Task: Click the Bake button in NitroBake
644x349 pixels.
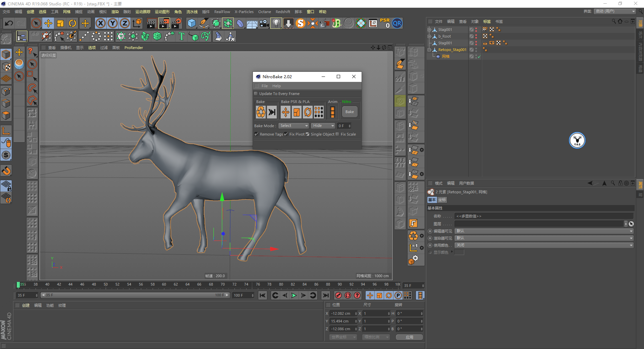Action: 350,112
